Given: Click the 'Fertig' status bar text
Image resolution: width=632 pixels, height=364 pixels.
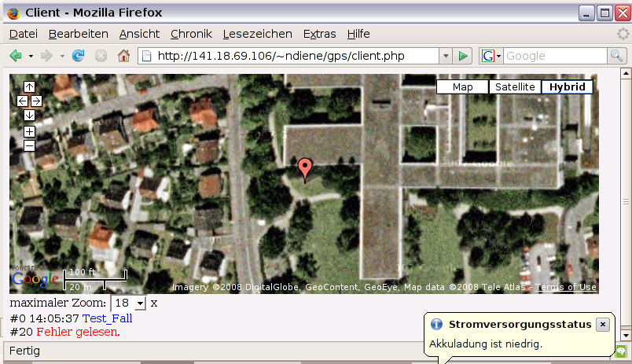Looking at the screenshot, I should [x=24, y=351].
